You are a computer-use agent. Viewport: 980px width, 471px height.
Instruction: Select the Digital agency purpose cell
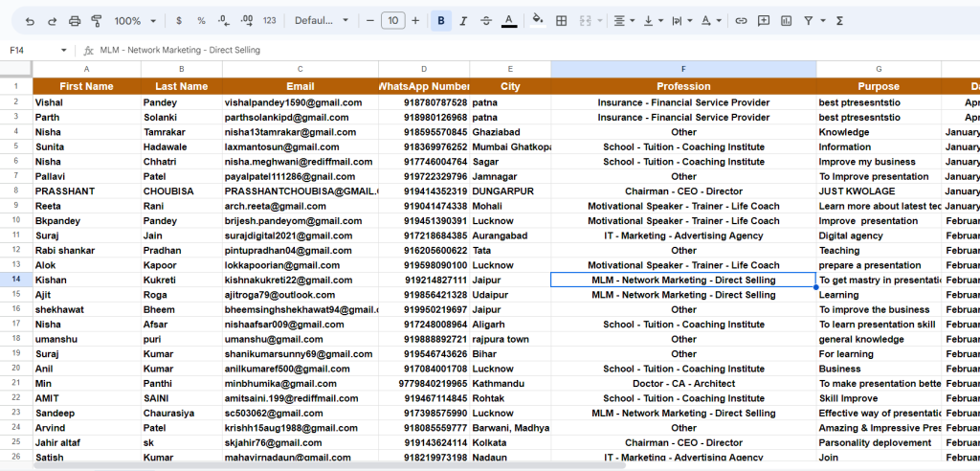coord(879,235)
